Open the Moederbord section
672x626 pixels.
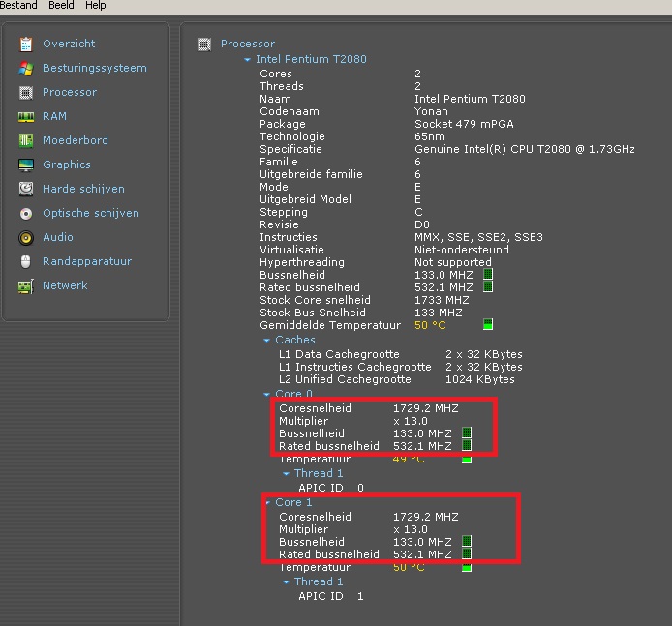click(x=76, y=140)
